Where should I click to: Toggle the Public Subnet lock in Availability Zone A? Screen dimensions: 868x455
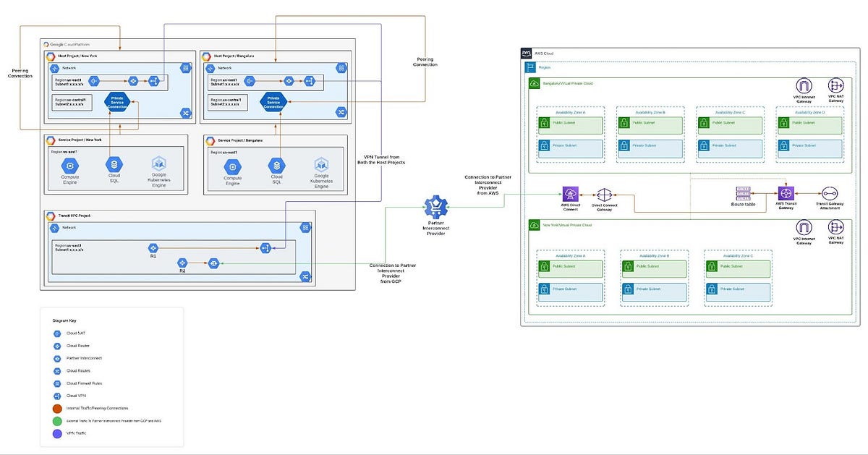(544, 124)
